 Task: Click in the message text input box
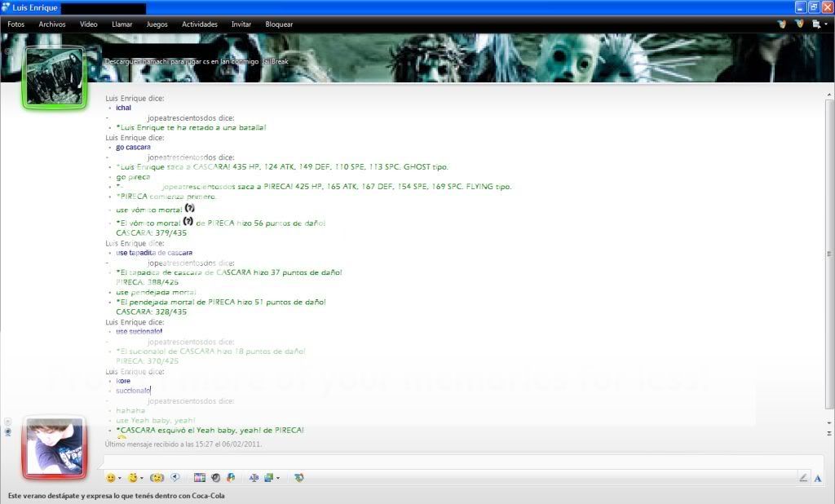[448, 462]
